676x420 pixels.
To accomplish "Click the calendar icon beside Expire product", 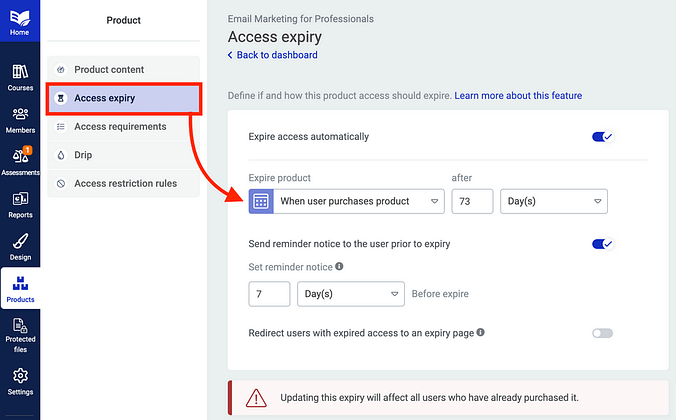I will [260, 201].
